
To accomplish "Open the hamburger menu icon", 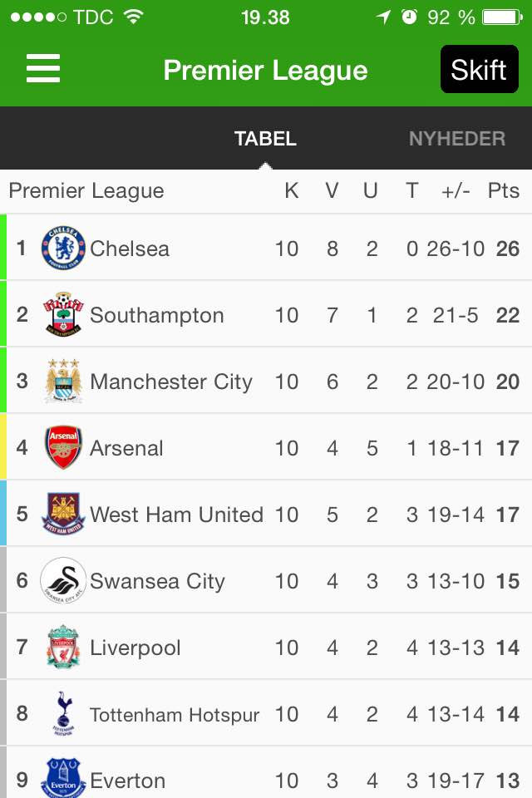I will click(x=43, y=68).
